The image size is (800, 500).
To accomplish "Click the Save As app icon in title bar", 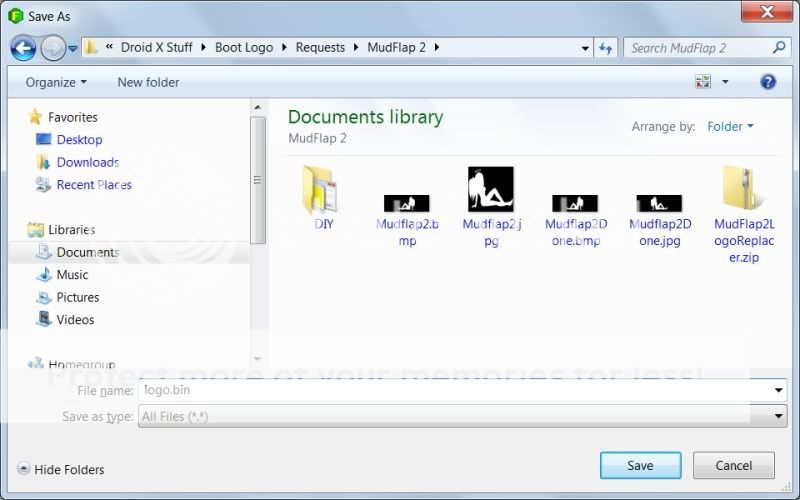I will coord(16,16).
